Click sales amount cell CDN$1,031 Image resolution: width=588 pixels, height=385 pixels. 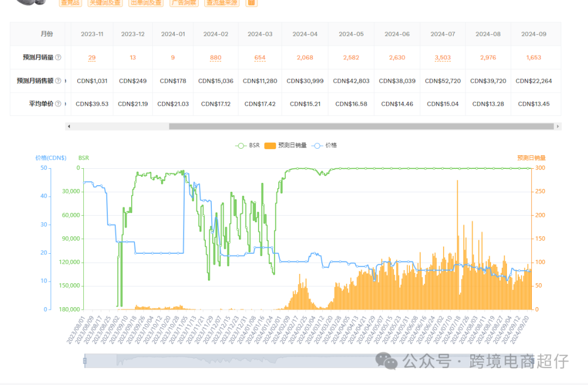pyautogui.click(x=92, y=81)
